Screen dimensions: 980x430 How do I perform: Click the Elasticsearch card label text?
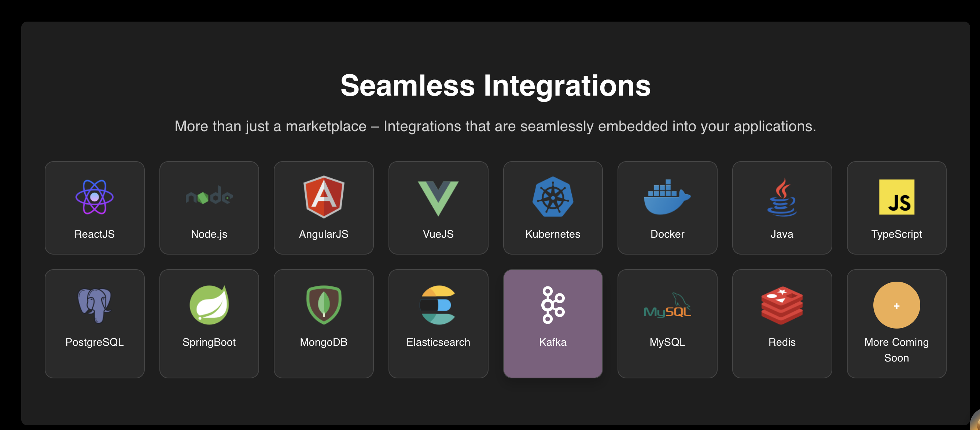(x=438, y=342)
